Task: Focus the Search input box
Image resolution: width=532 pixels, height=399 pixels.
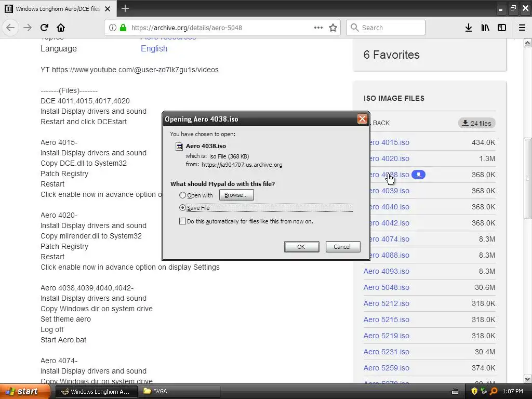Action: pos(386,28)
